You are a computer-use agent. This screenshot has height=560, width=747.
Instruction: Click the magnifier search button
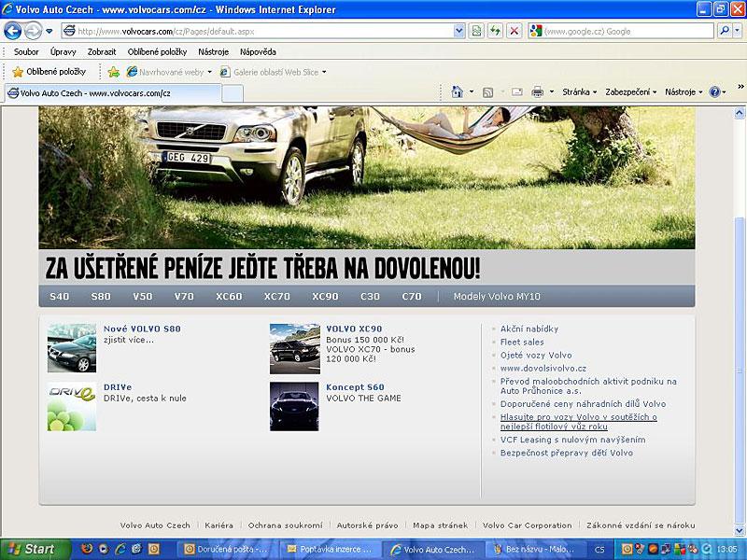pyautogui.click(x=725, y=32)
